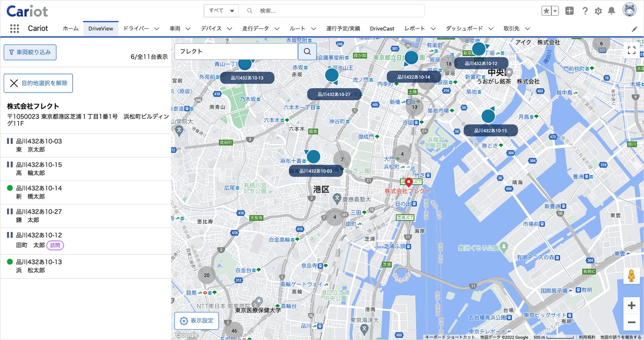Open the ドライバー tab

click(x=136, y=29)
